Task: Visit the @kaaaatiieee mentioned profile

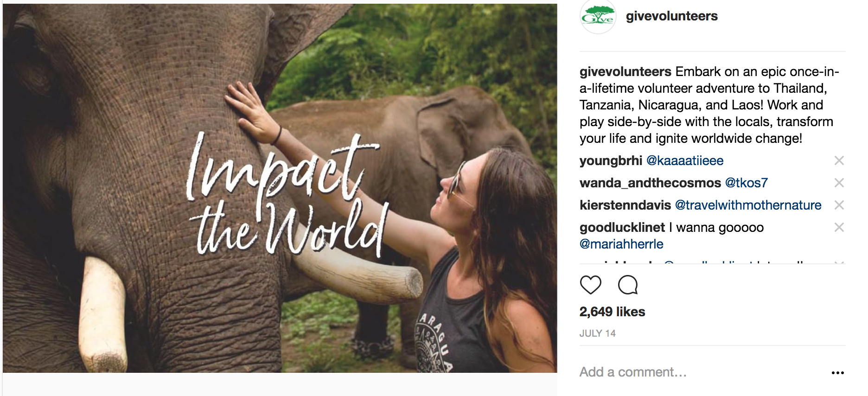Action: click(x=684, y=161)
